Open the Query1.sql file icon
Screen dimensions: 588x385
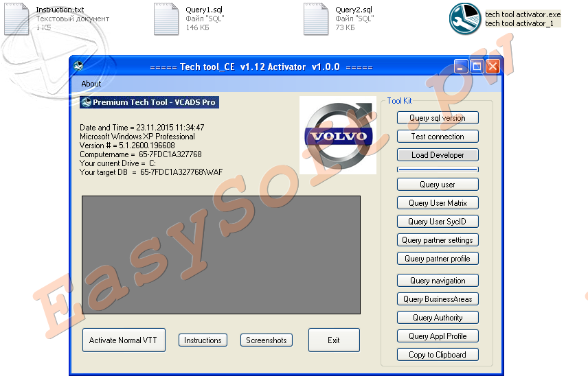click(166, 19)
